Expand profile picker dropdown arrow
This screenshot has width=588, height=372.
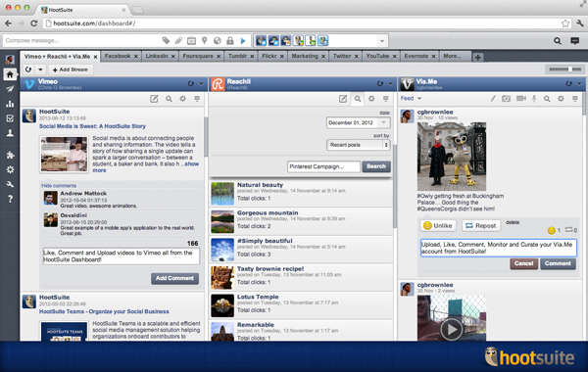[x=382, y=41]
